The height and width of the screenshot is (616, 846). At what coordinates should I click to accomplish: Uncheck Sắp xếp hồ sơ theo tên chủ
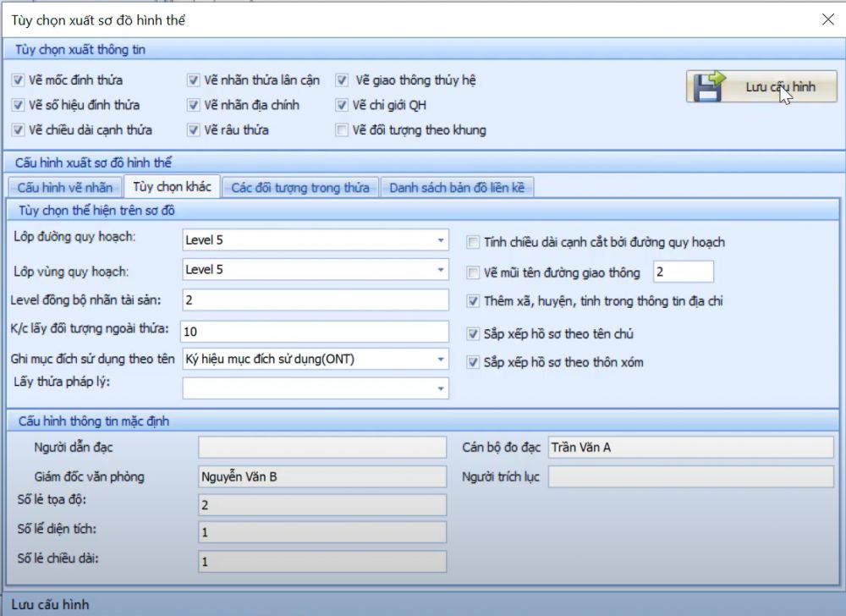click(x=474, y=333)
